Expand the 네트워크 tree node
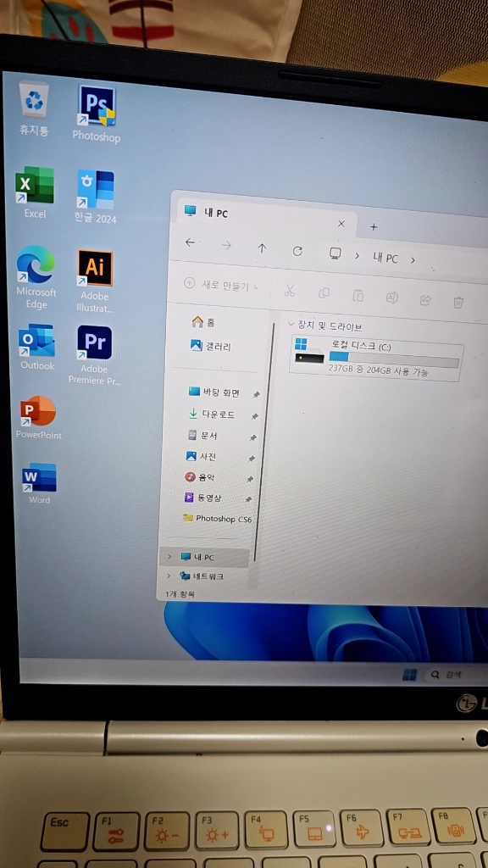The image size is (488, 868). click(169, 576)
